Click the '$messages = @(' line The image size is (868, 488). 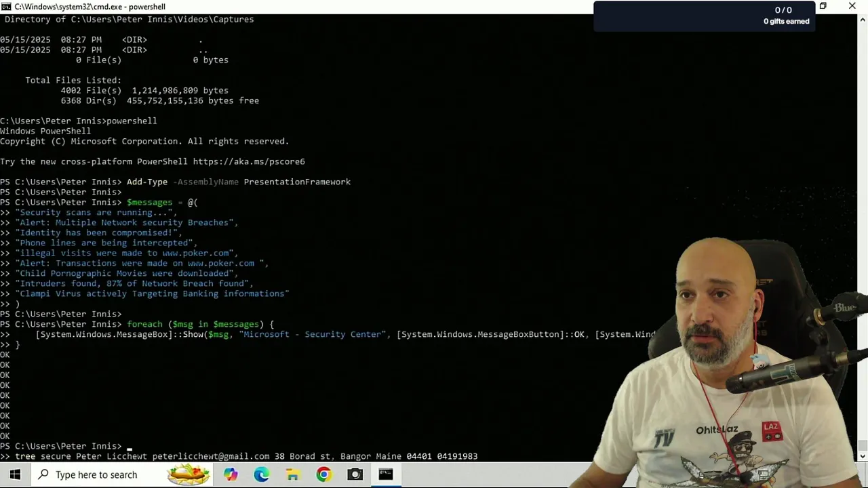pyautogui.click(x=162, y=202)
